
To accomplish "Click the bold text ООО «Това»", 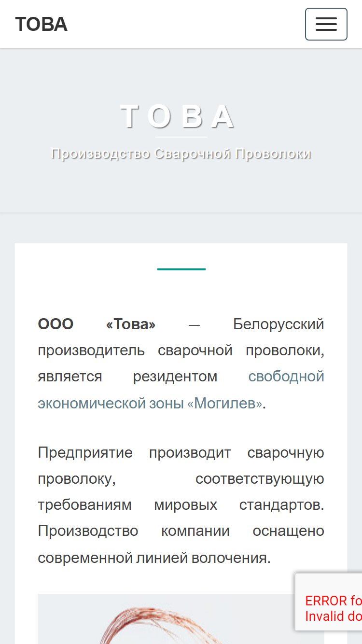I will (x=97, y=324).
